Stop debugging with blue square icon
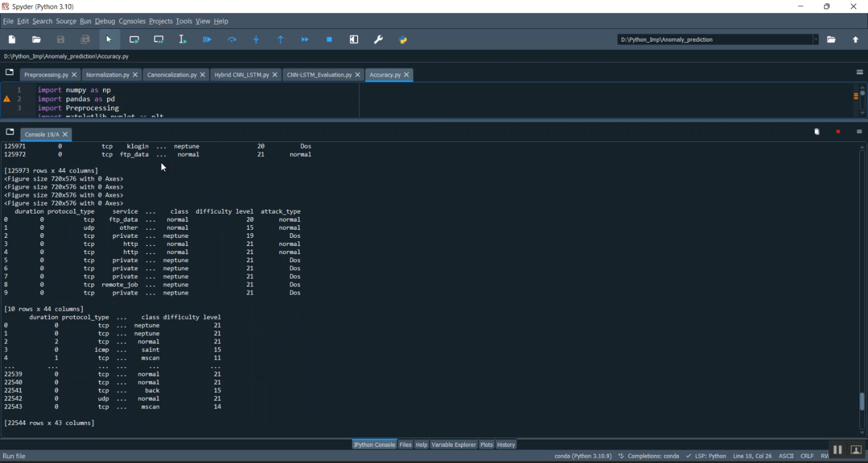 coord(329,40)
